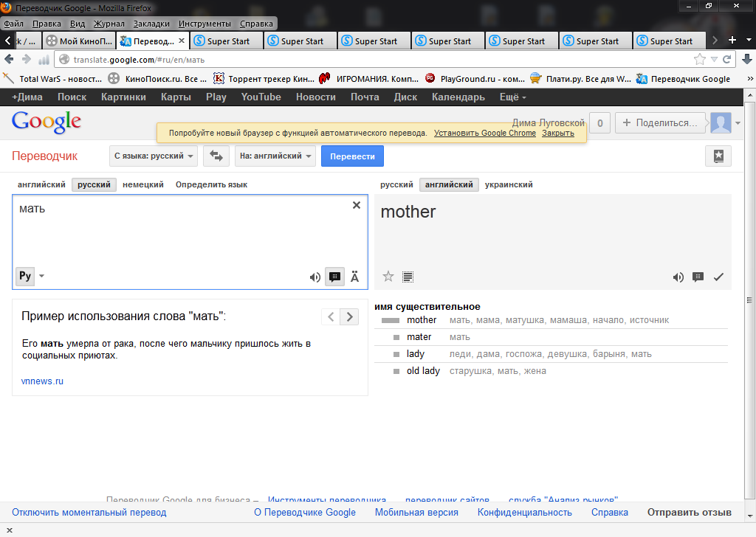Click Отправить отзыв in footer
This screenshot has height=537, width=756.
coord(689,513)
